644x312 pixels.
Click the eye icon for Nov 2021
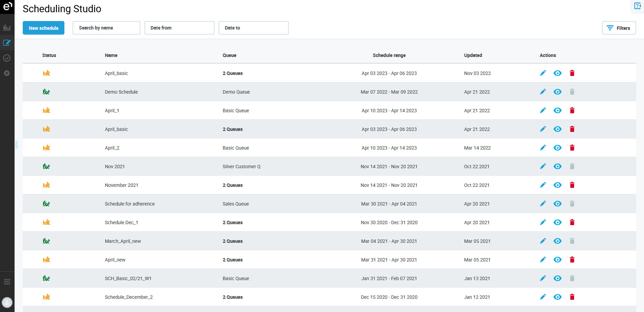(557, 167)
